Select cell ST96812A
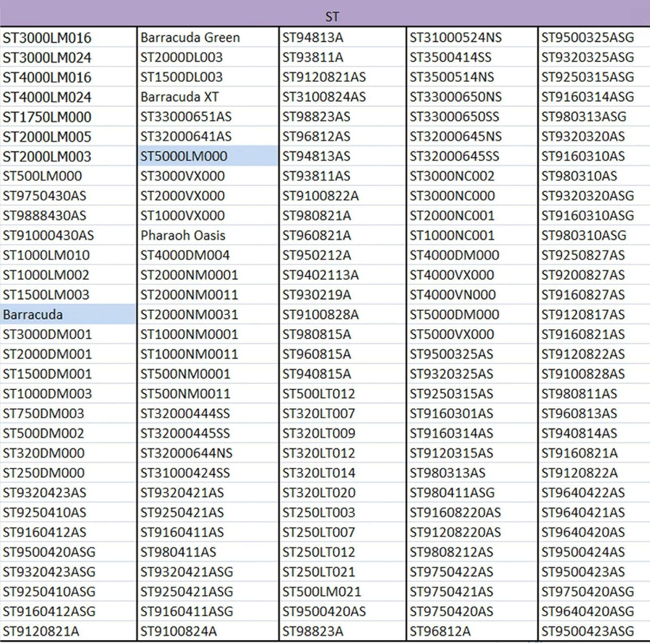The width and height of the screenshot is (650, 644). pyautogui.click(x=472, y=631)
